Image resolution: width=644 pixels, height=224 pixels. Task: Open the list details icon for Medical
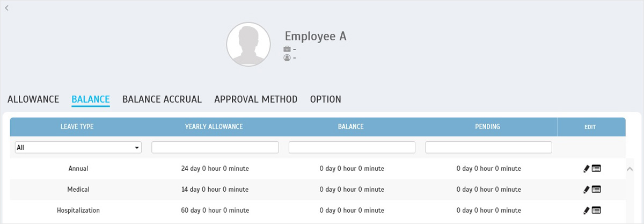click(596, 190)
